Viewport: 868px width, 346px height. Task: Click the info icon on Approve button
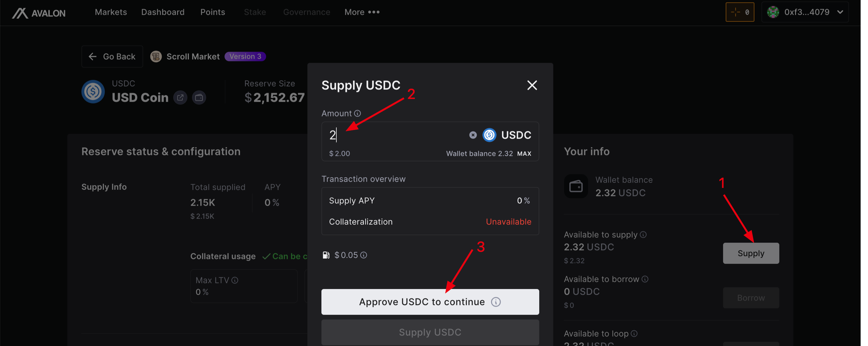pos(496,302)
